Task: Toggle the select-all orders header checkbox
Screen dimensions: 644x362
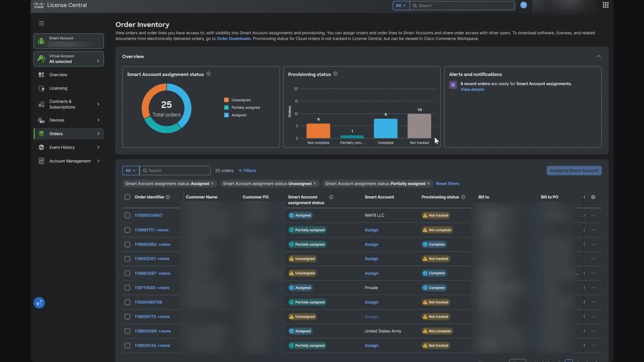Action: (127, 197)
